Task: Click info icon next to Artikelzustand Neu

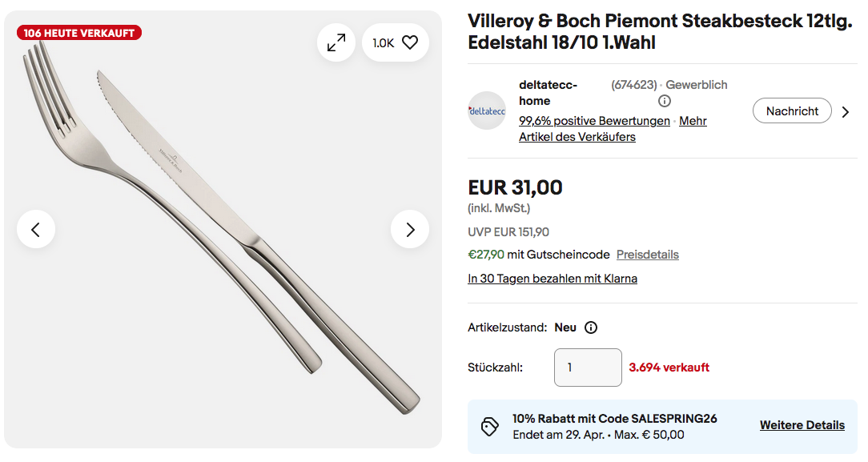Action: click(591, 327)
